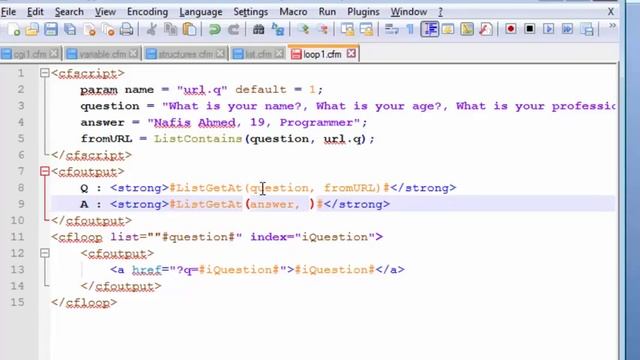
Task: Undo with the green arrow icon
Action: pos(214,29)
